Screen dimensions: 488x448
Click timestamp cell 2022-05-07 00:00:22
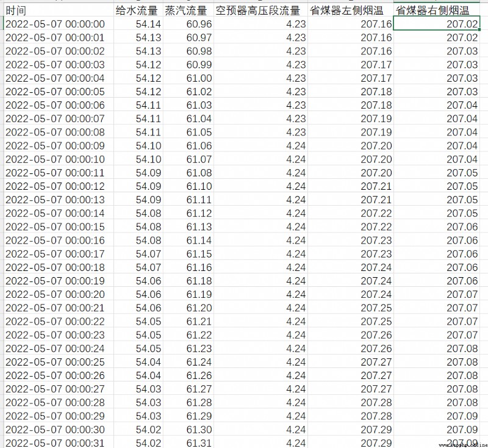tap(59, 321)
